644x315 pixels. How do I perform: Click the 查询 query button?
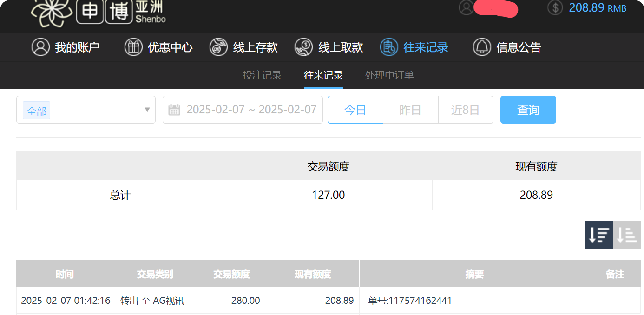[528, 109]
